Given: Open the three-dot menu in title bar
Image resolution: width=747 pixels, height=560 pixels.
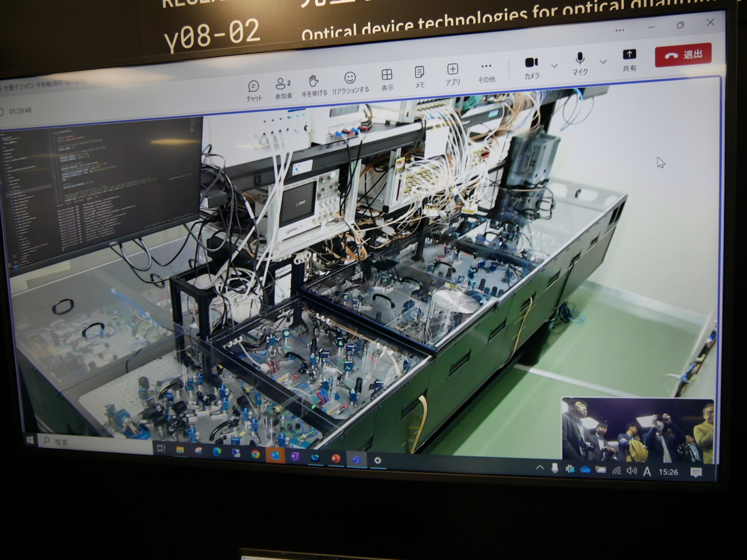Looking at the screenshot, I should point(620,30).
